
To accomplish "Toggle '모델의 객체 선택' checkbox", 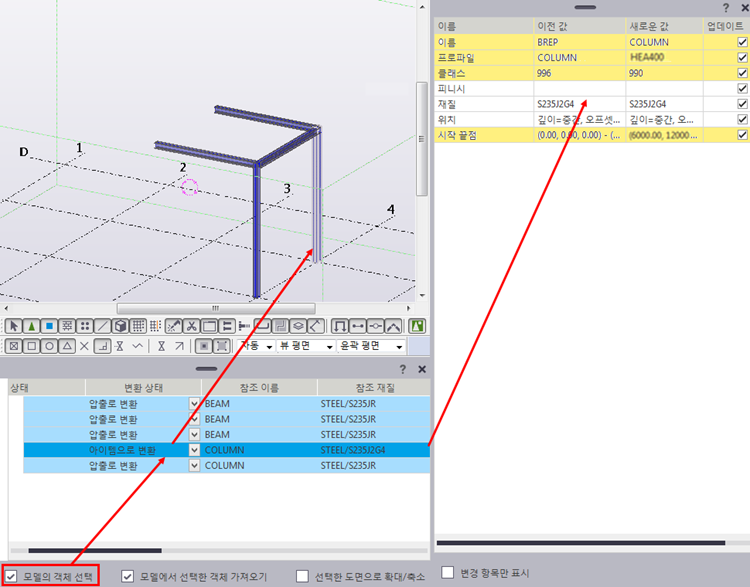I will pos(11,576).
